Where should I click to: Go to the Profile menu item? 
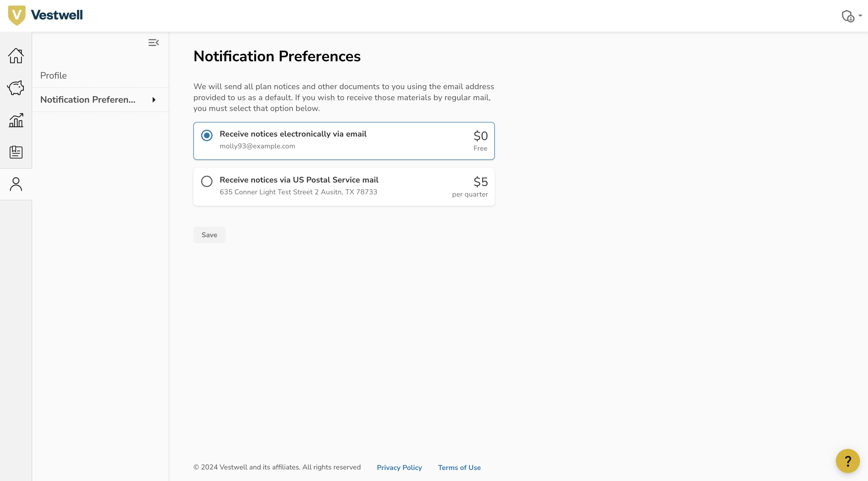[x=53, y=76]
